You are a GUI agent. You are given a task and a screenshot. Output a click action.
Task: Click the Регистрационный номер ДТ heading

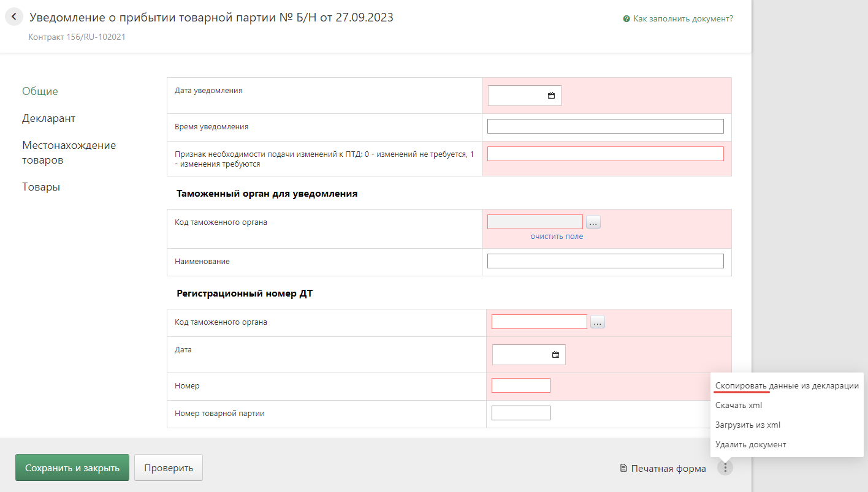(x=245, y=293)
